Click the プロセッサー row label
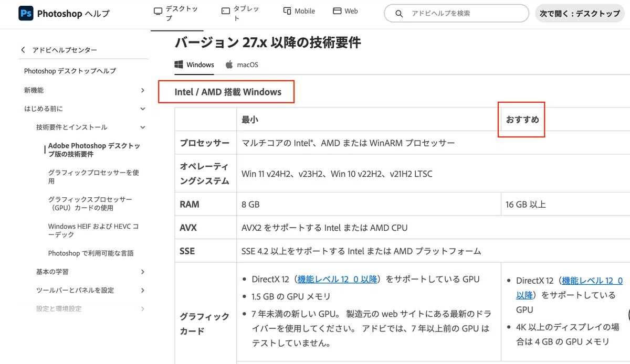The width and height of the screenshot is (630, 364). 205,143
